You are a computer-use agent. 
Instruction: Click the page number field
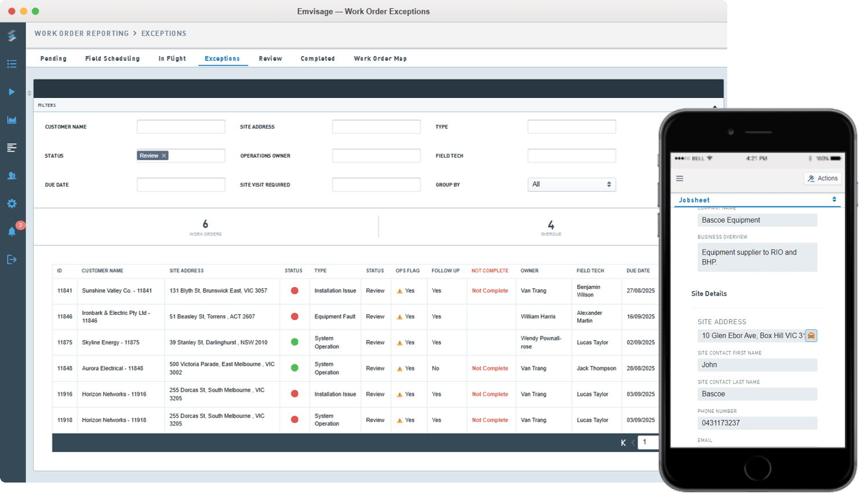pos(648,442)
